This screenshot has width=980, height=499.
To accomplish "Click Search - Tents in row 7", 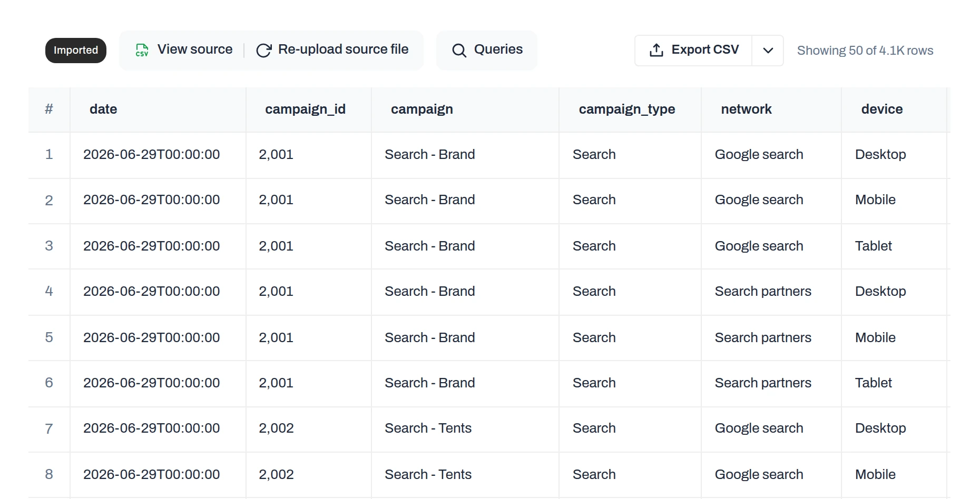I will coord(428,428).
